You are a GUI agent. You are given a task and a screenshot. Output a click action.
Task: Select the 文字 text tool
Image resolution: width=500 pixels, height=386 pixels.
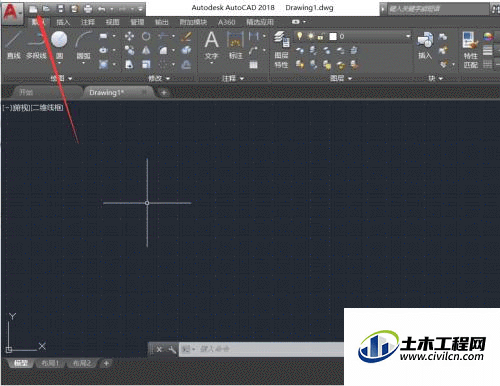[x=212, y=45]
